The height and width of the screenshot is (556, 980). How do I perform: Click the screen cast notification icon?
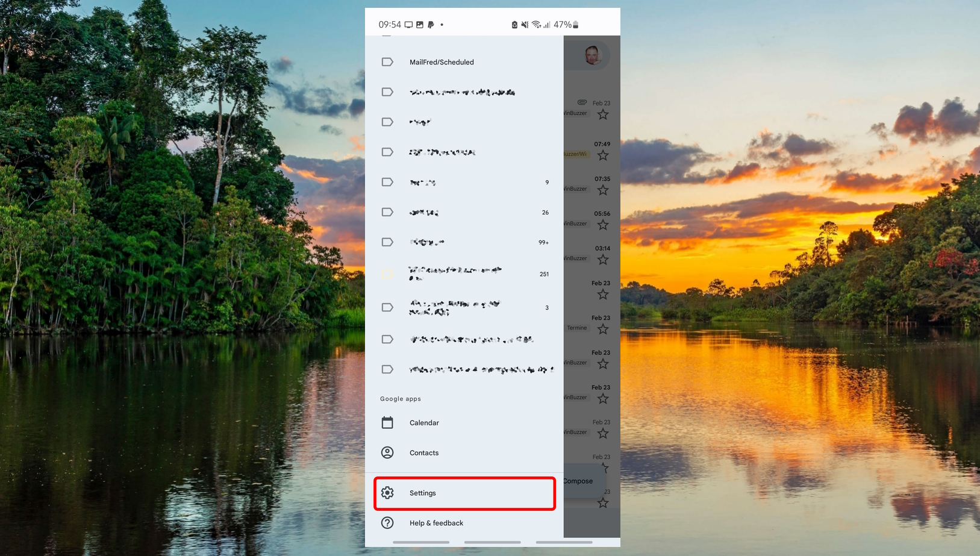click(x=408, y=25)
